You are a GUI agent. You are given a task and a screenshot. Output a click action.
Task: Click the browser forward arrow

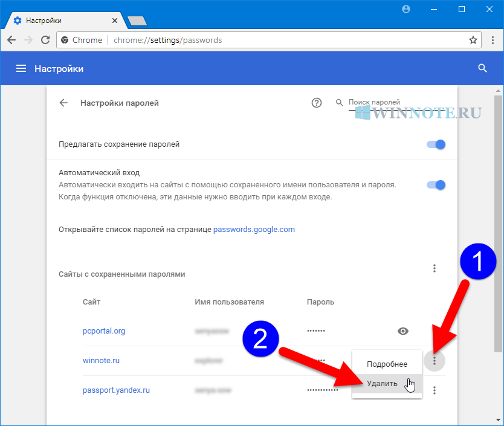point(28,40)
